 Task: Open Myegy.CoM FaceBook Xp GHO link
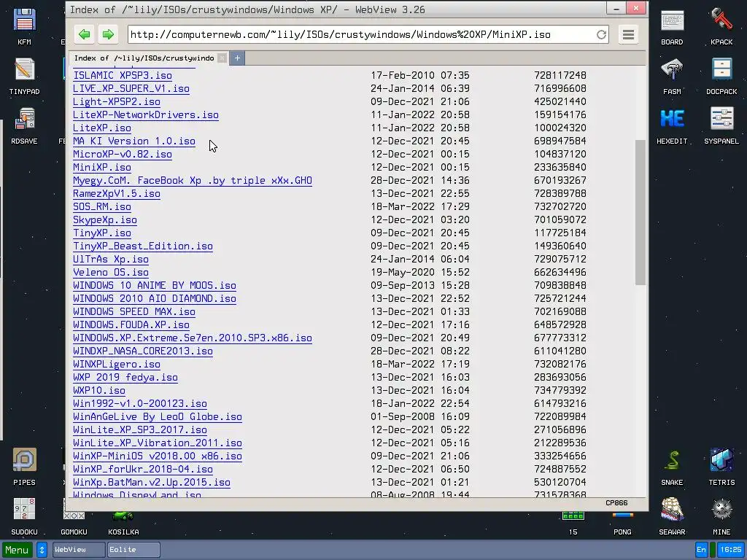point(193,181)
